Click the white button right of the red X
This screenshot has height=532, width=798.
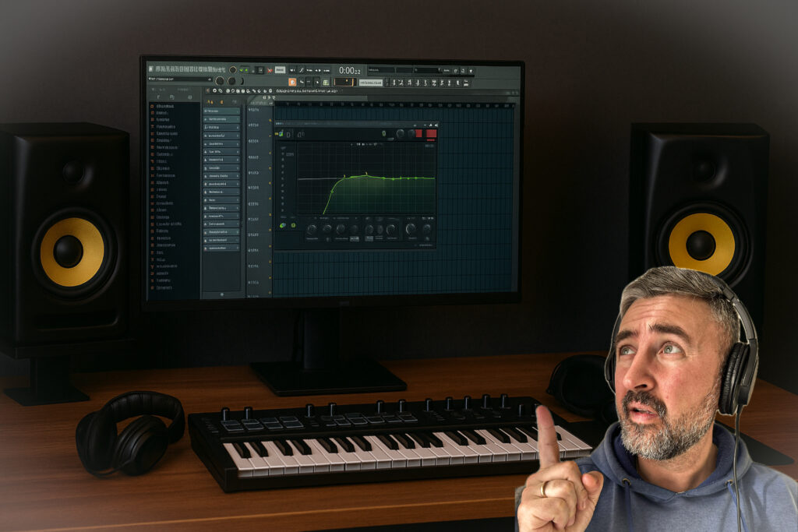[x=280, y=70]
